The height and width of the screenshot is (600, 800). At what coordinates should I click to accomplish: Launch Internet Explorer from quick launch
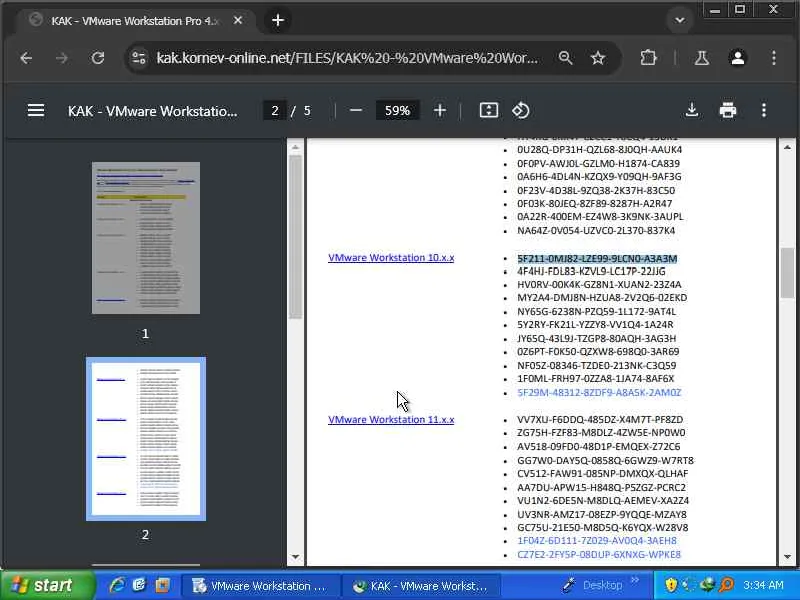click(116, 585)
